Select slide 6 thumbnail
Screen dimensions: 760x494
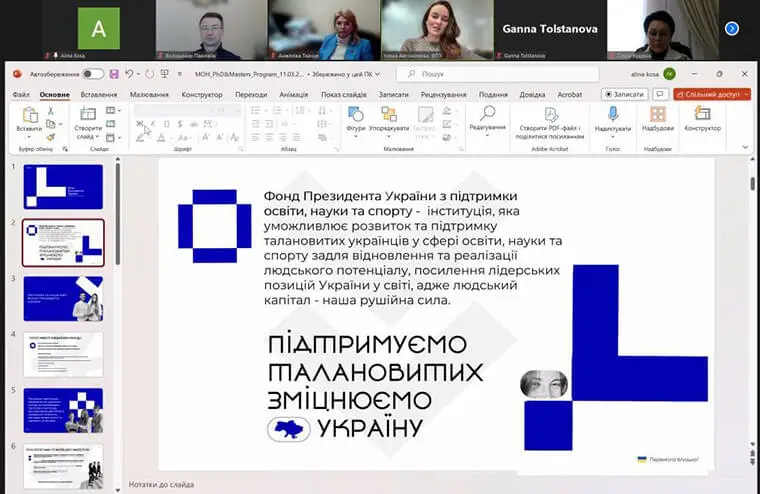click(63, 466)
